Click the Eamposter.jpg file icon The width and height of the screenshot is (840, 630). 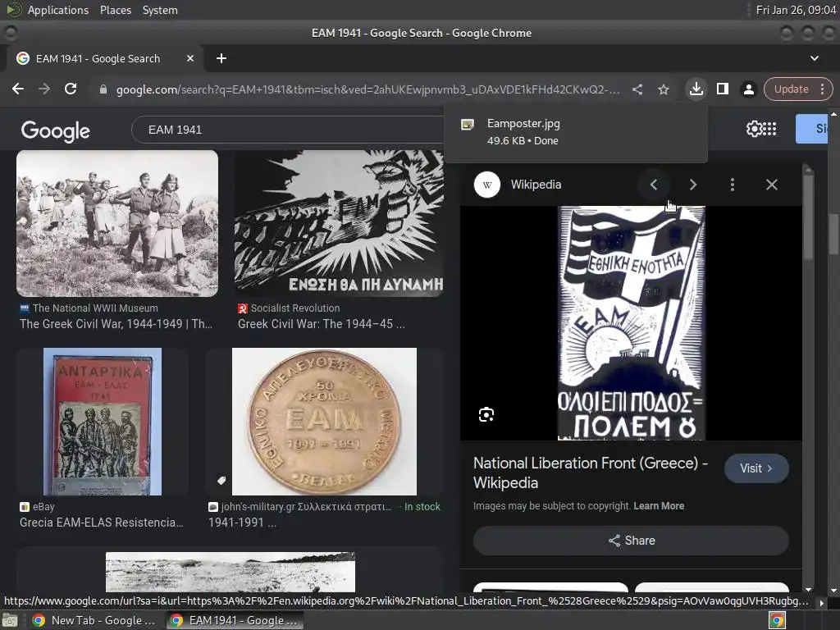(x=468, y=125)
